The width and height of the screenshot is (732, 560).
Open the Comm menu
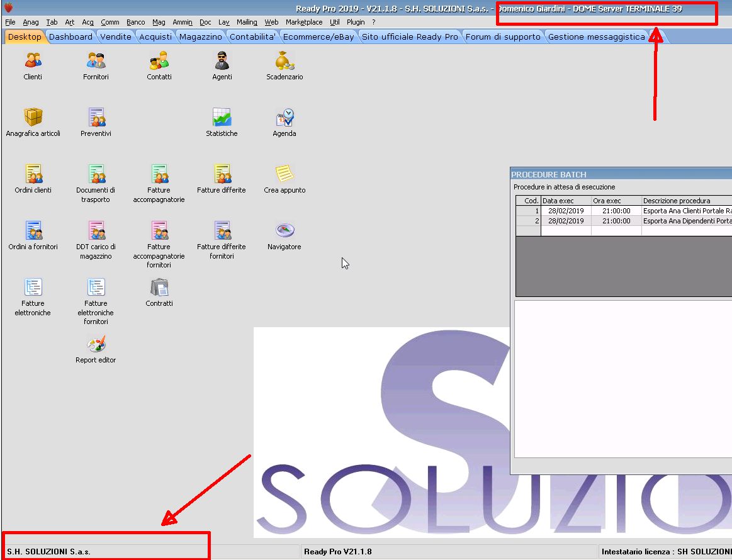coord(110,22)
